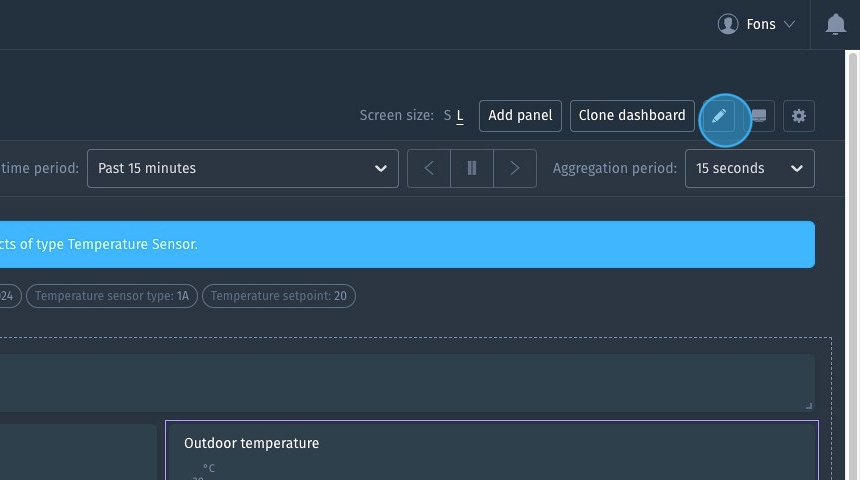Click the user avatar icon
The height and width of the screenshot is (480, 860).
(x=728, y=24)
